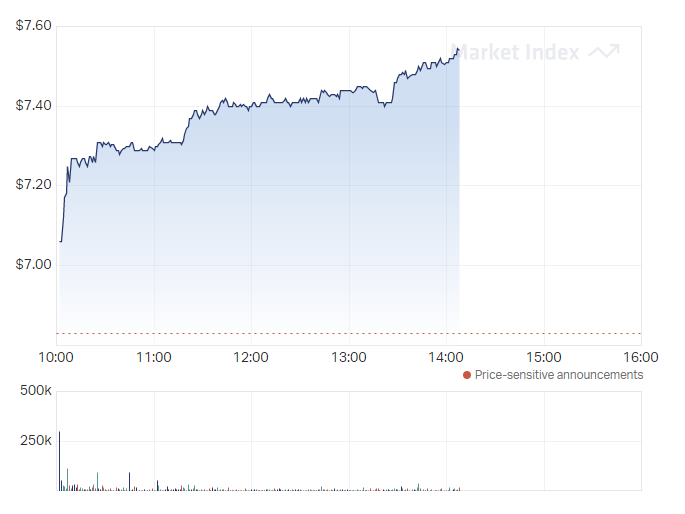Image resolution: width=685 pixels, height=514 pixels.
Task: Click the tallest opening volume bar
Action: (x=59, y=461)
